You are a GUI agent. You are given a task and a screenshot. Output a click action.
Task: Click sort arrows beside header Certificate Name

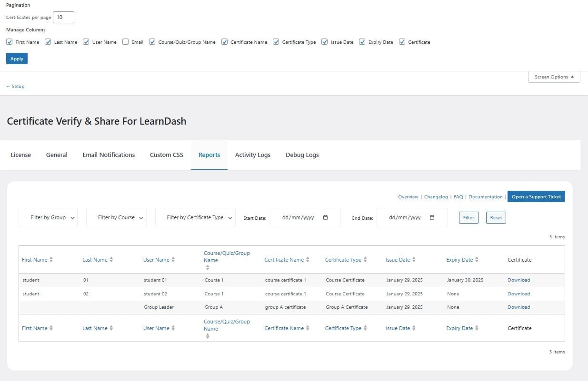[308, 260]
